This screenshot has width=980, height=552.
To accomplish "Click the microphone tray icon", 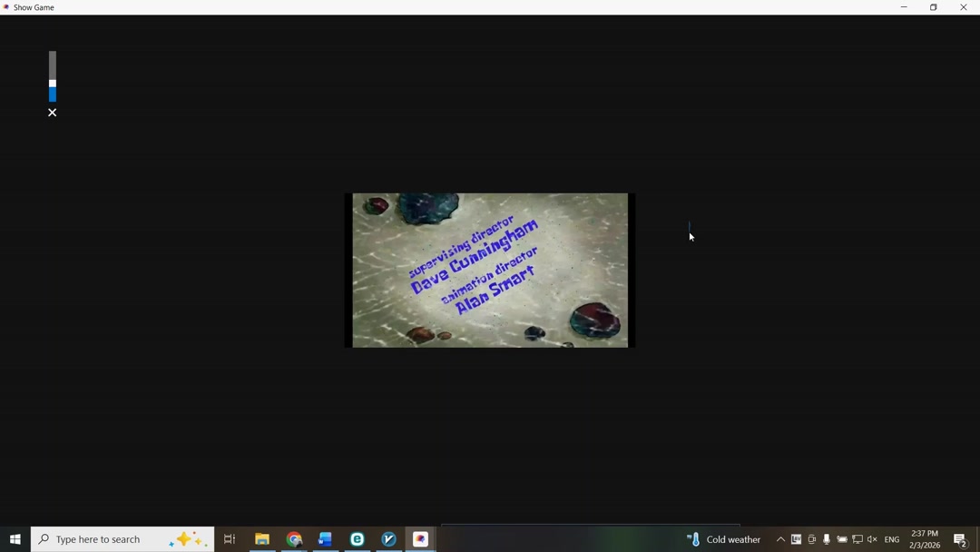I will (827, 539).
